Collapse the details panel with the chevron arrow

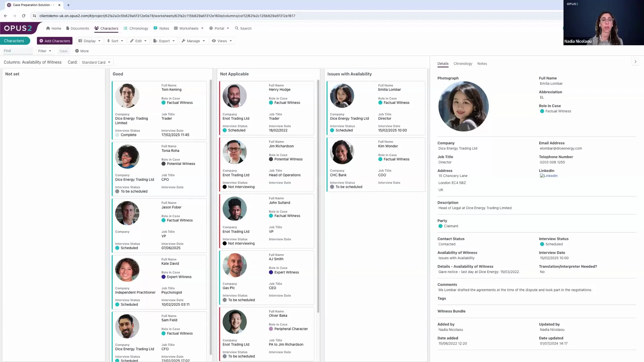(x=635, y=62)
